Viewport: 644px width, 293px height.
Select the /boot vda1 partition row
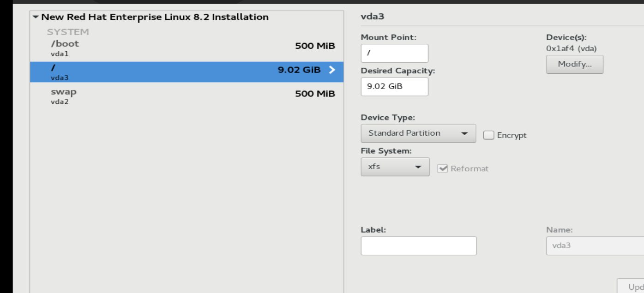(x=187, y=48)
